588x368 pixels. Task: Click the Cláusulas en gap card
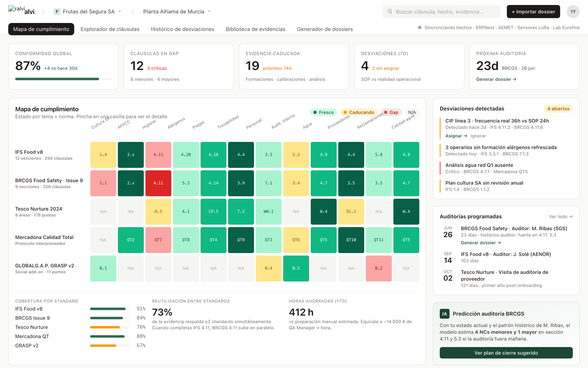coord(179,67)
